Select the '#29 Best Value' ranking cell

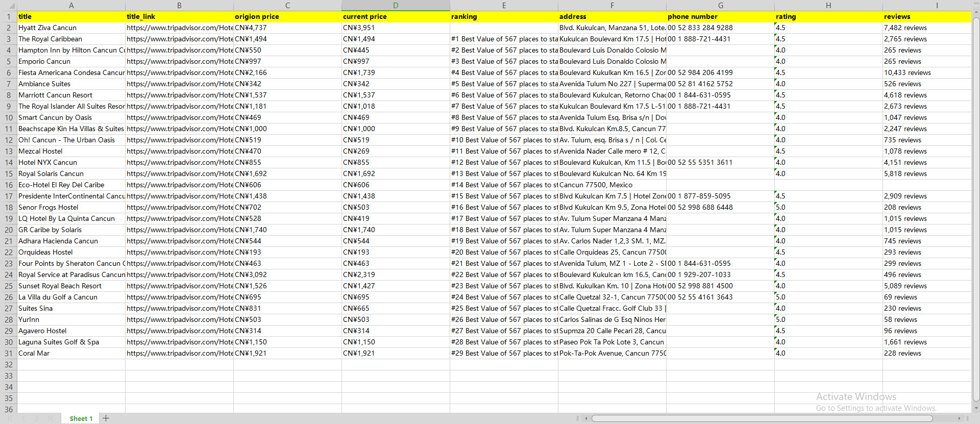pyautogui.click(x=504, y=354)
